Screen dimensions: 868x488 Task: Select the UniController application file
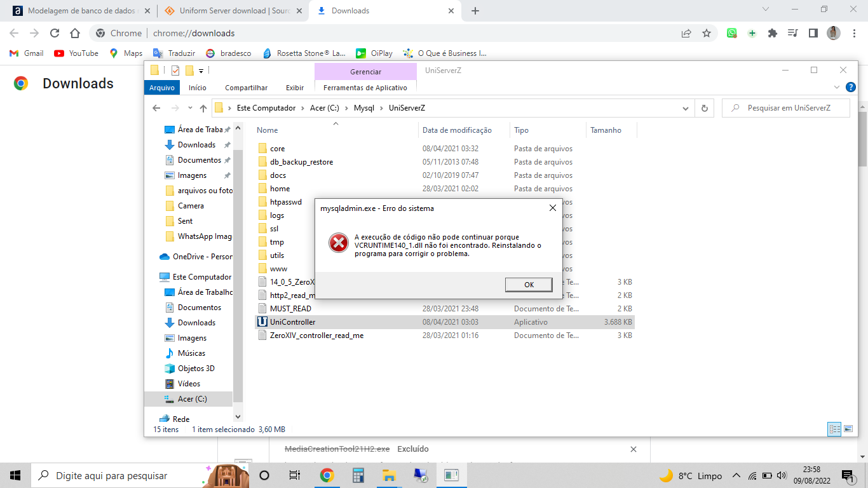click(x=445, y=322)
